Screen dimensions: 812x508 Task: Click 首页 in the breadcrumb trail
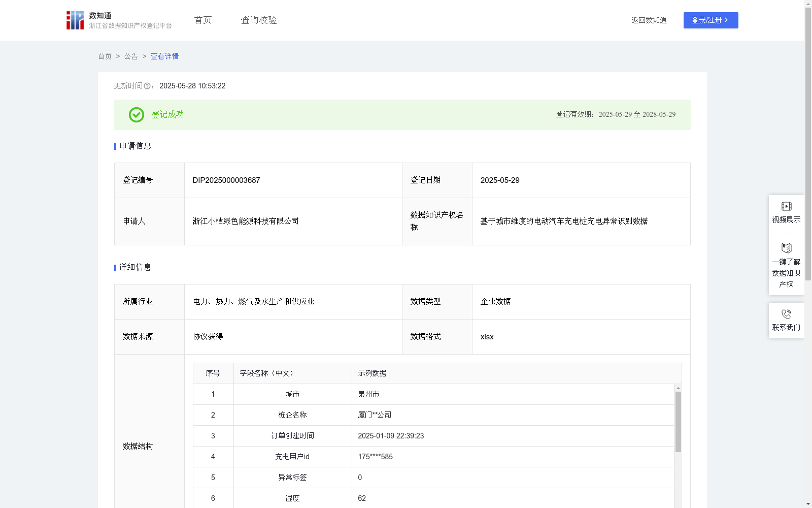pyautogui.click(x=105, y=56)
